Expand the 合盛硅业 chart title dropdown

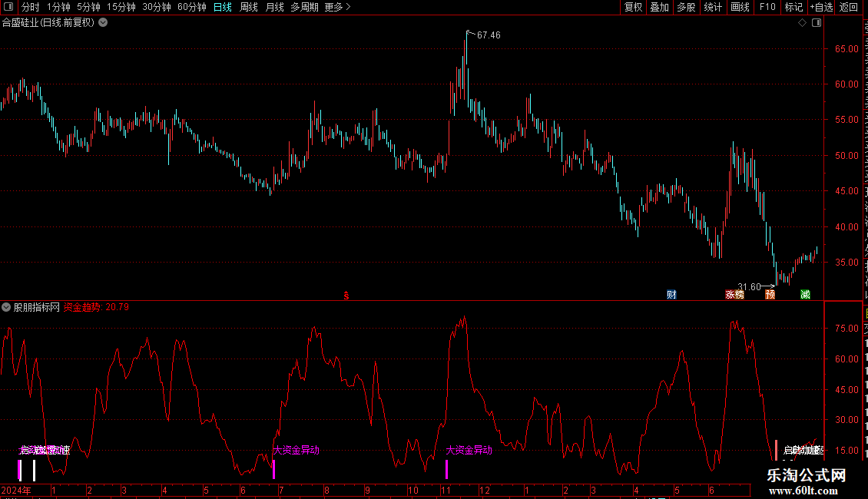103,23
